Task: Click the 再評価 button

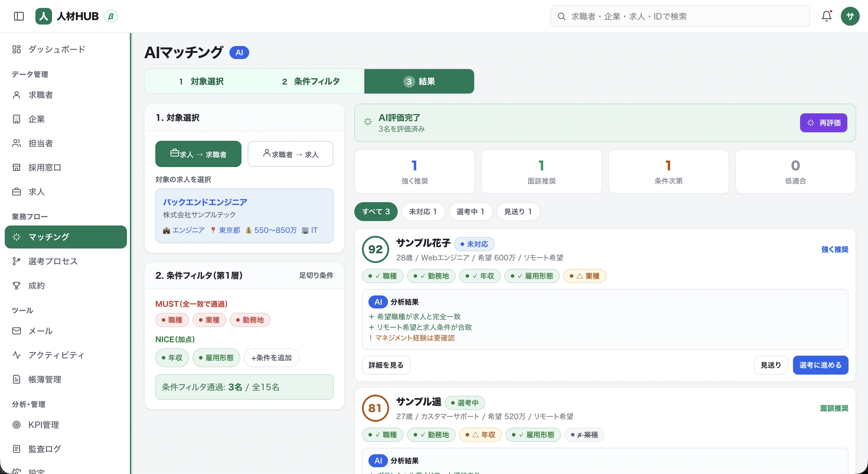Action: 823,122
